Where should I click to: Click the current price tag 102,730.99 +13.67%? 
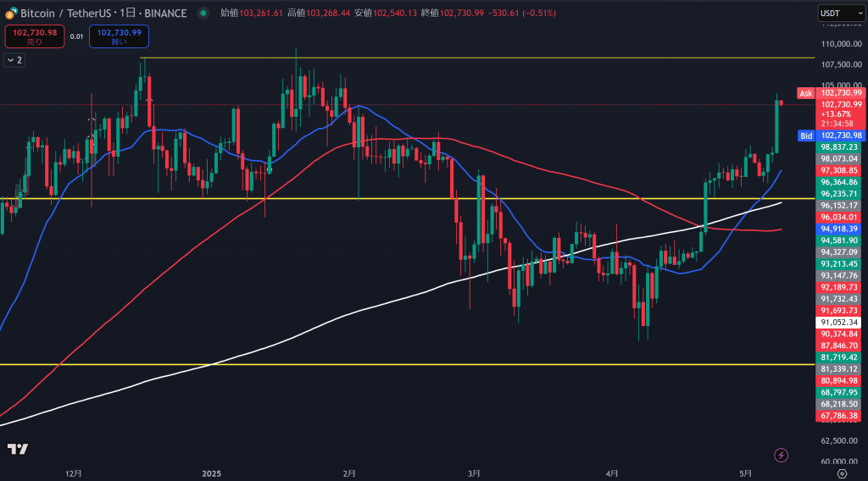(x=840, y=113)
